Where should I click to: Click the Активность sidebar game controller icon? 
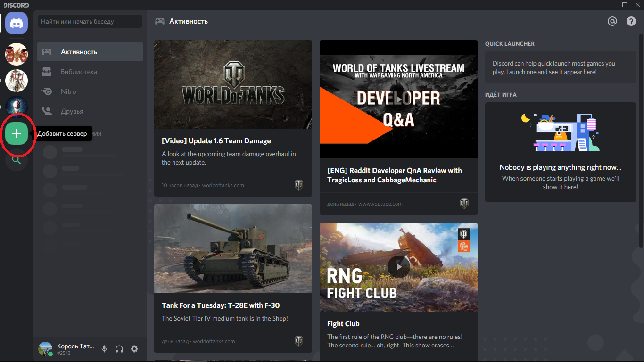coord(47,52)
